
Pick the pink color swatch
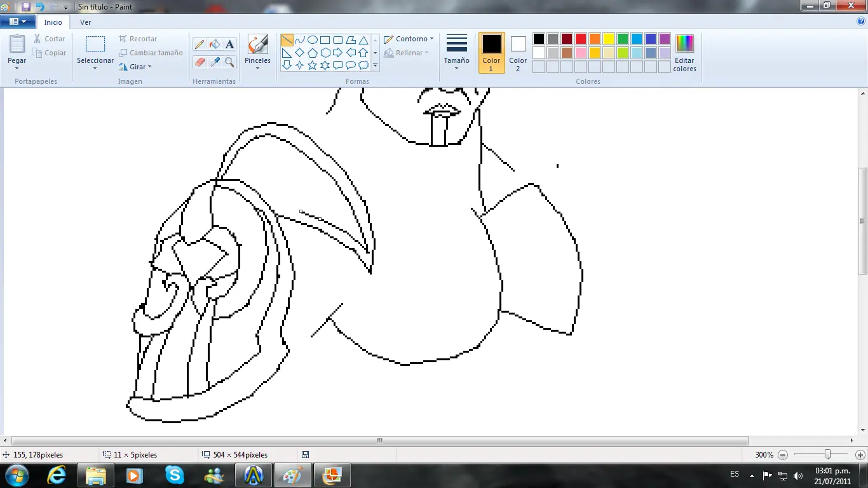pyautogui.click(x=581, y=53)
